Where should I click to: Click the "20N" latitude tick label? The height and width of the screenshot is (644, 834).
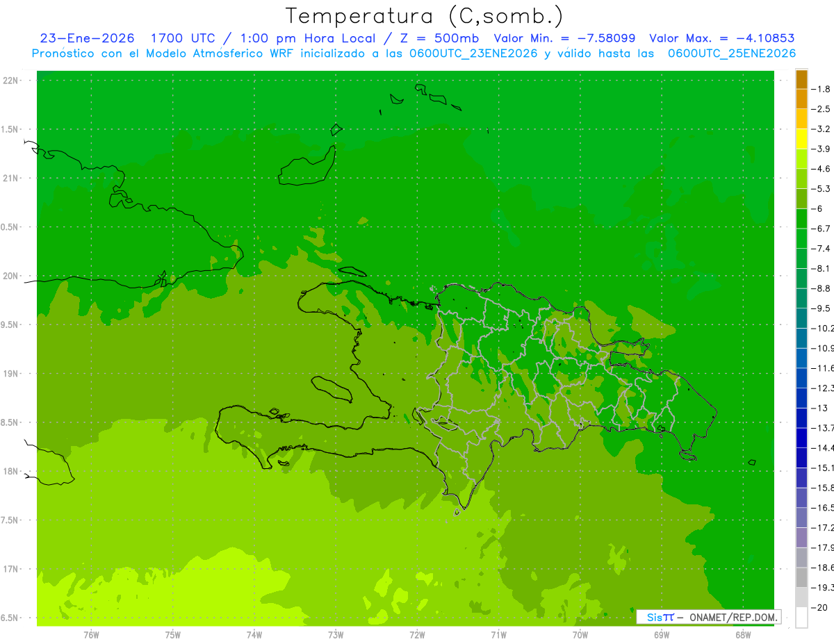pos(10,276)
